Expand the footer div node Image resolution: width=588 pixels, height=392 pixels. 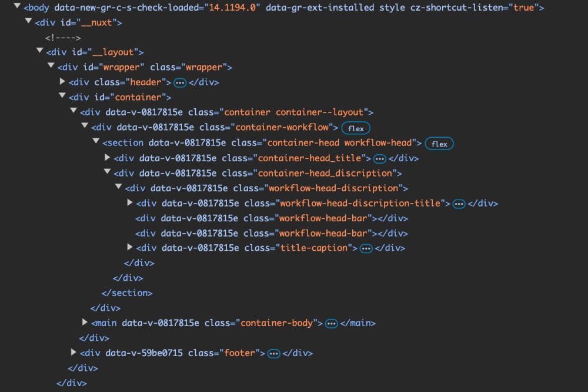click(x=73, y=353)
